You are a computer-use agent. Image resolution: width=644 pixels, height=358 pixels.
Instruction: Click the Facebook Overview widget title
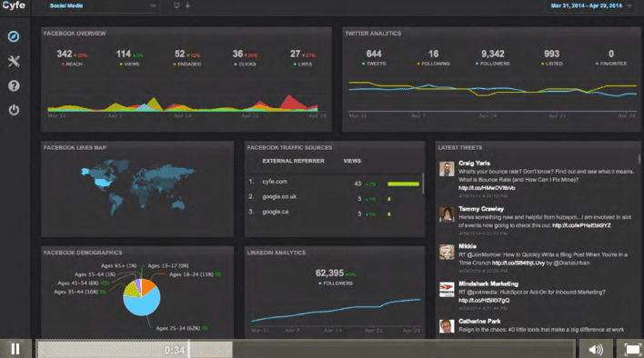[x=75, y=34]
